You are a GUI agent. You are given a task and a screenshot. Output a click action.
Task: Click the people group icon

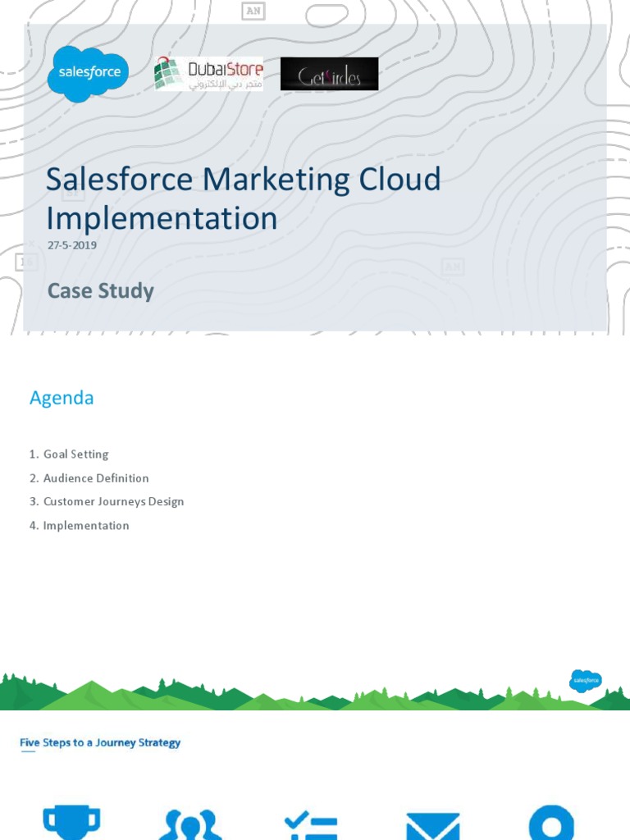[x=190, y=824]
